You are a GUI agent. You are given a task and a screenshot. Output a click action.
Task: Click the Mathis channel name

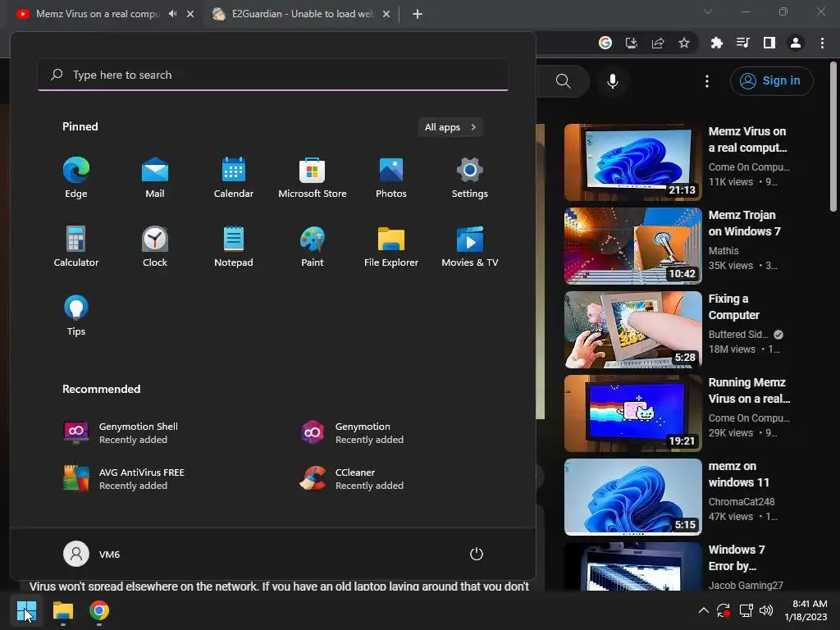(x=724, y=251)
